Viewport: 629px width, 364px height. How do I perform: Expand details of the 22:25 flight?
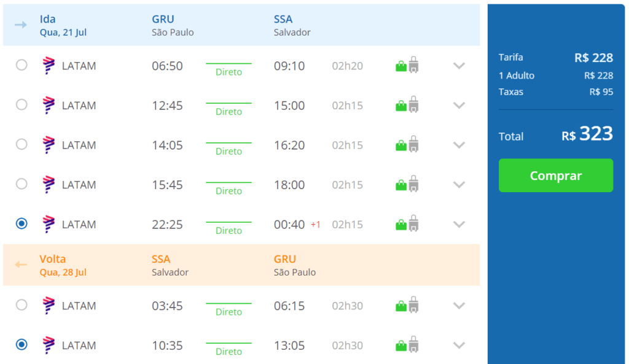[459, 225]
